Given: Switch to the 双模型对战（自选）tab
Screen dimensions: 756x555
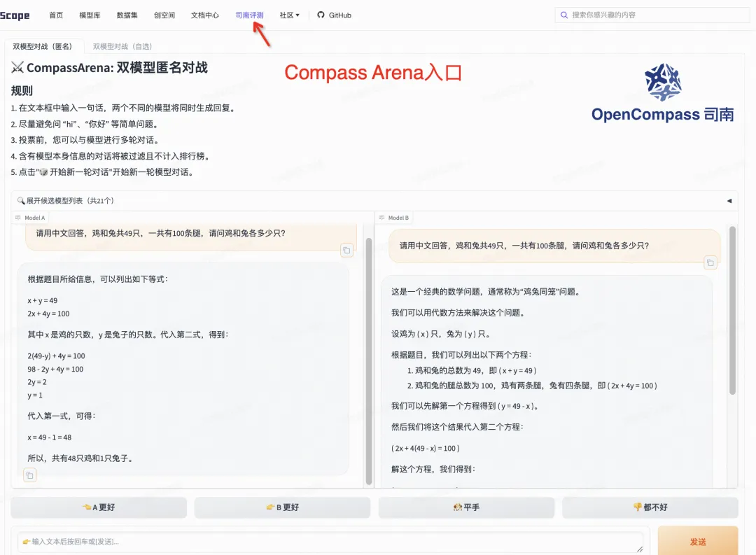Looking at the screenshot, I should (122, 47).
